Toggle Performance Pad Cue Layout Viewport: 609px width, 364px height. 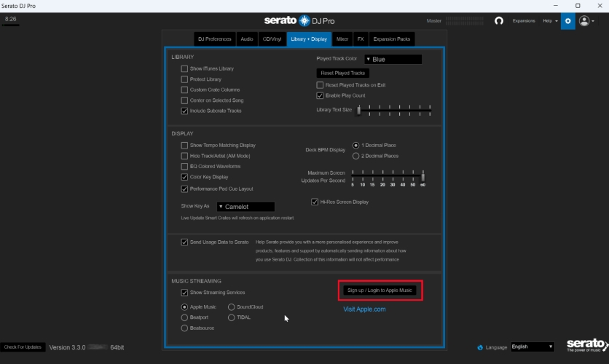pos(184,189)
